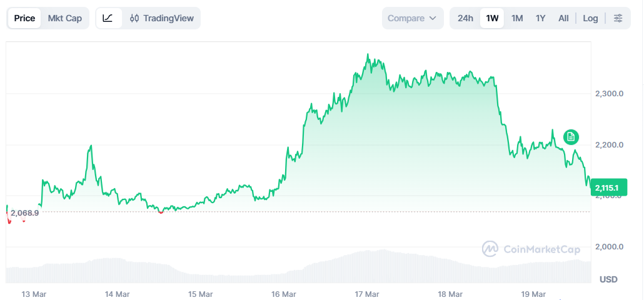Choose the 1M time range
Screen dimensions: 644x300
coord(517,18)
